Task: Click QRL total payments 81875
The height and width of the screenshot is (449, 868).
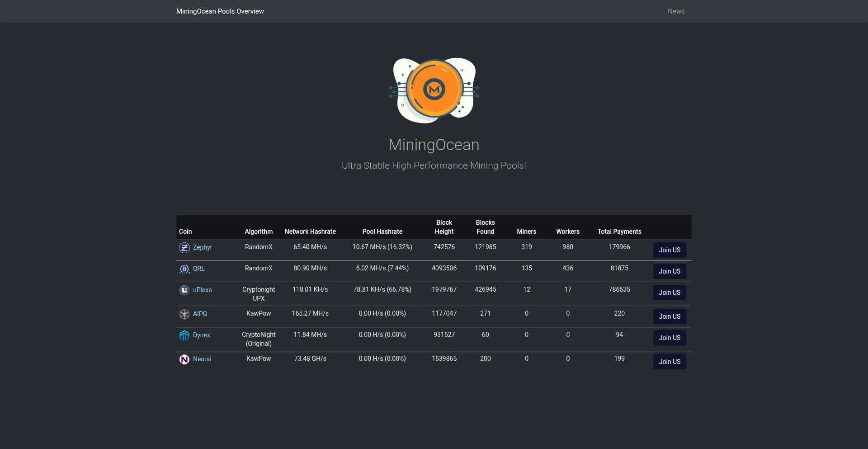Action: click(619, 268)
